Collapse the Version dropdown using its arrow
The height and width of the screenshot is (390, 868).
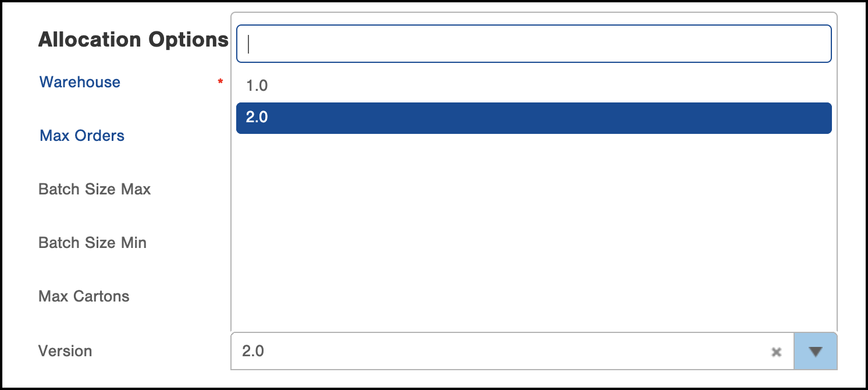click(x=815, y=352)
